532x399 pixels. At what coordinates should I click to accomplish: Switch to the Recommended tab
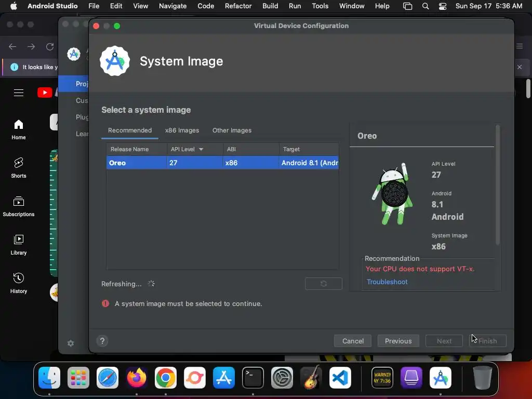pyautogui.click(x=130, y=130)
